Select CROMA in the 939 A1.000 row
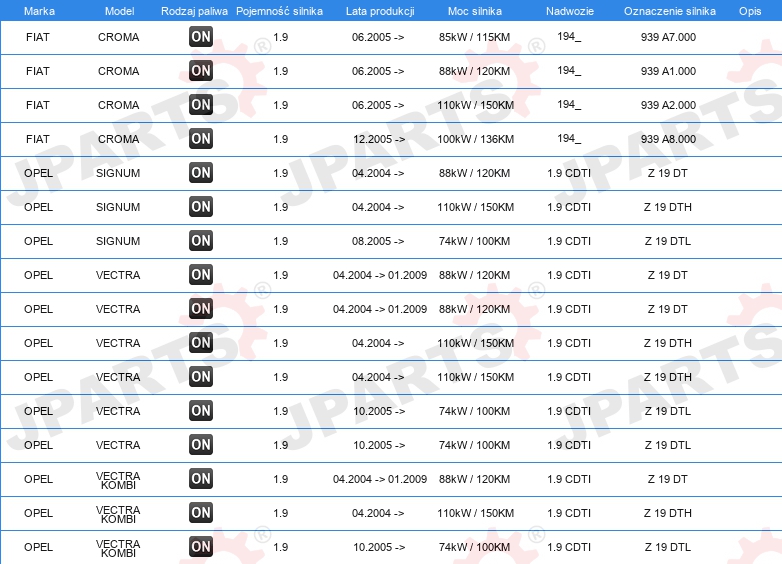Viewport: 782px width, 564px height. [x=118, y=71]
